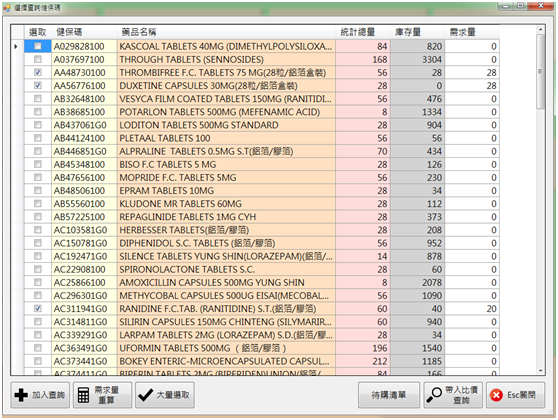
Task: Uncheck THROMBIFREE F.C. TABLETS row checkbox
Action: [x=38, y=73]
